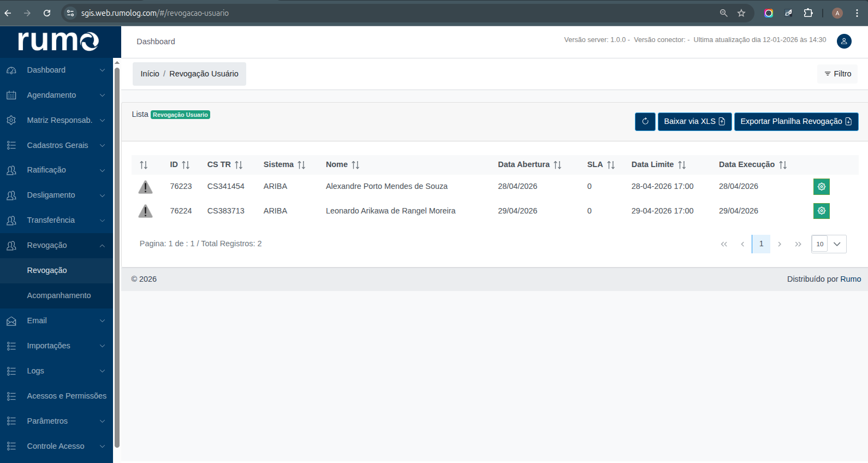Bookmark this page with star icon

pos(741,13)
